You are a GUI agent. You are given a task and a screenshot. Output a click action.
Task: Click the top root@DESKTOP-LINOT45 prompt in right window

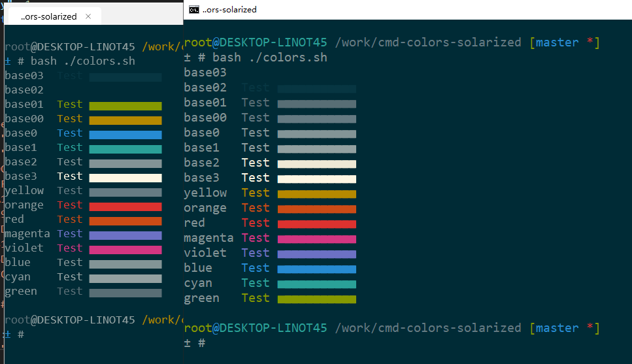tap(256, 42)
